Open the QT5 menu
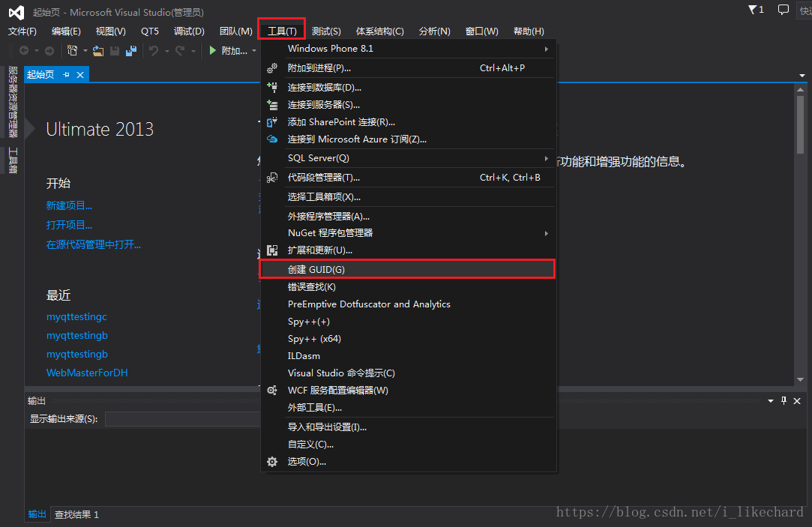The width and height of the screenshot is (812, 527). pos(150,31)
